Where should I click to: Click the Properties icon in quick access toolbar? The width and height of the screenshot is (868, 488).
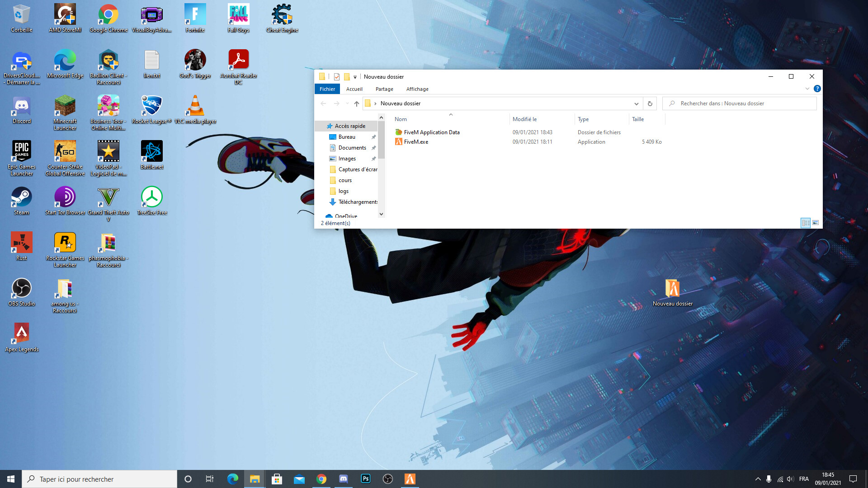coord(337,77)
